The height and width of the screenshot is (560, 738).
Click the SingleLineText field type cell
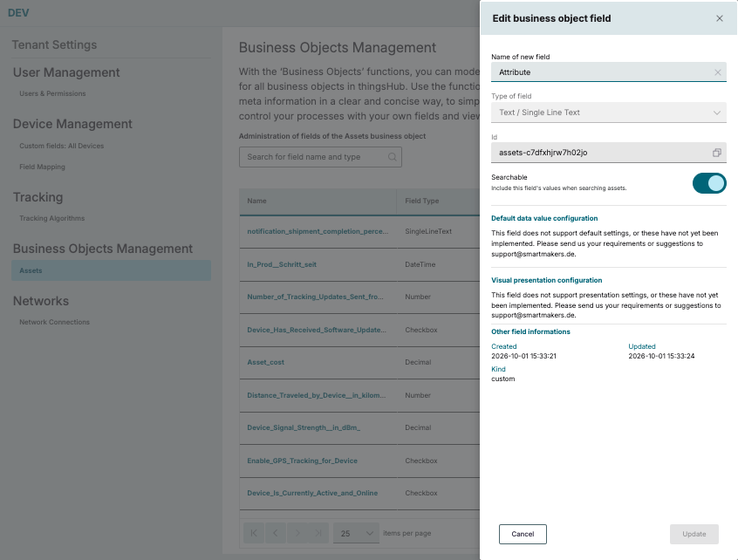tap(428, 231)
